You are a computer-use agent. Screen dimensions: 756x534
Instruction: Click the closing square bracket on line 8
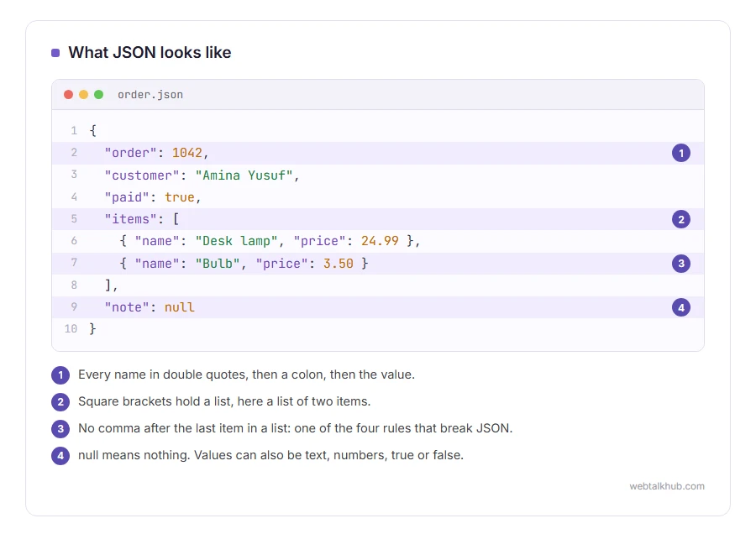pos(108,285)
